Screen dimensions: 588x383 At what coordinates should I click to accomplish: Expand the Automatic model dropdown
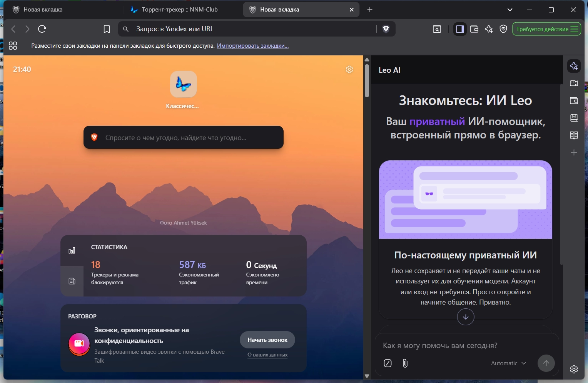click(x=508, y=363)
